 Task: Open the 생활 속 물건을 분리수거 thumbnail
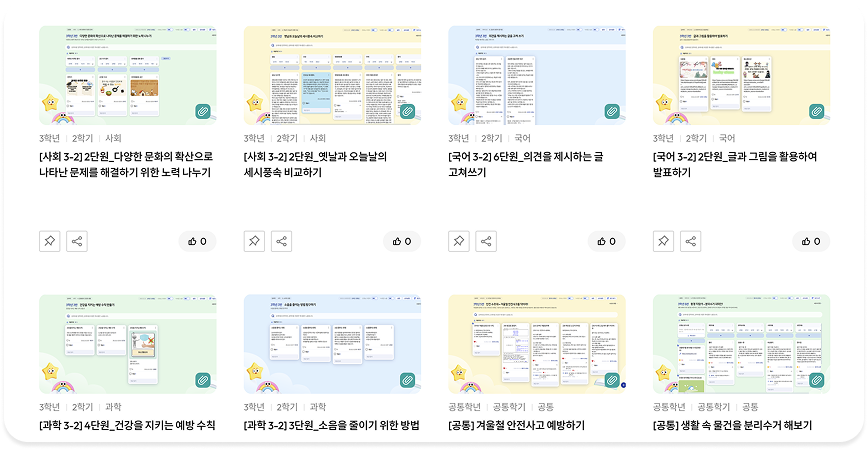click(741, 344)
